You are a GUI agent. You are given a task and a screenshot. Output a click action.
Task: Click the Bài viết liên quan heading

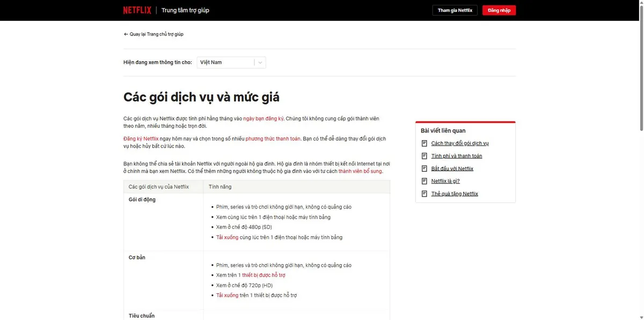[443, 130]
